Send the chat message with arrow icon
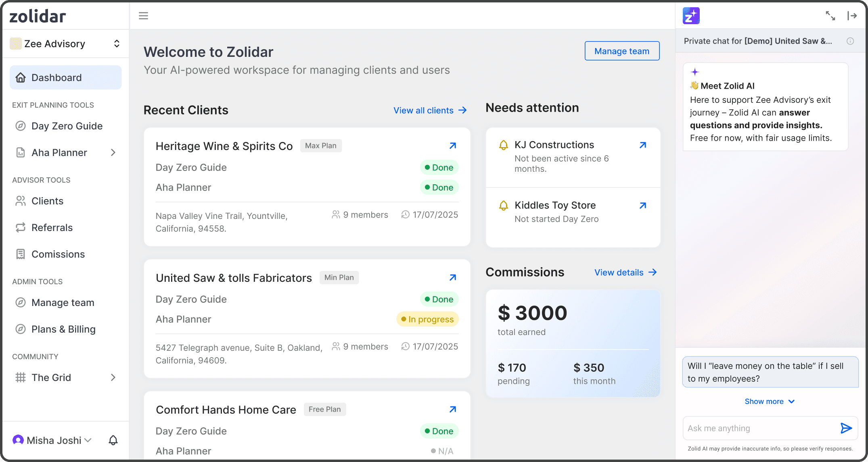 click(846, 428)
